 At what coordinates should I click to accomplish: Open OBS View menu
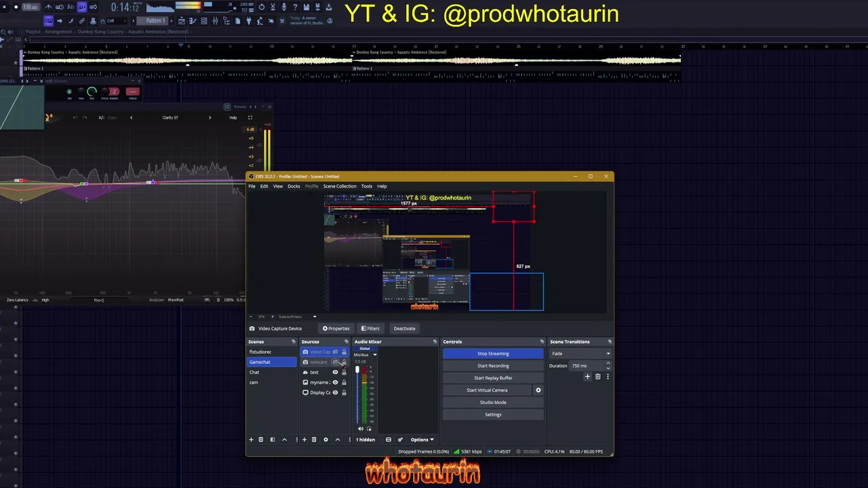278,186
